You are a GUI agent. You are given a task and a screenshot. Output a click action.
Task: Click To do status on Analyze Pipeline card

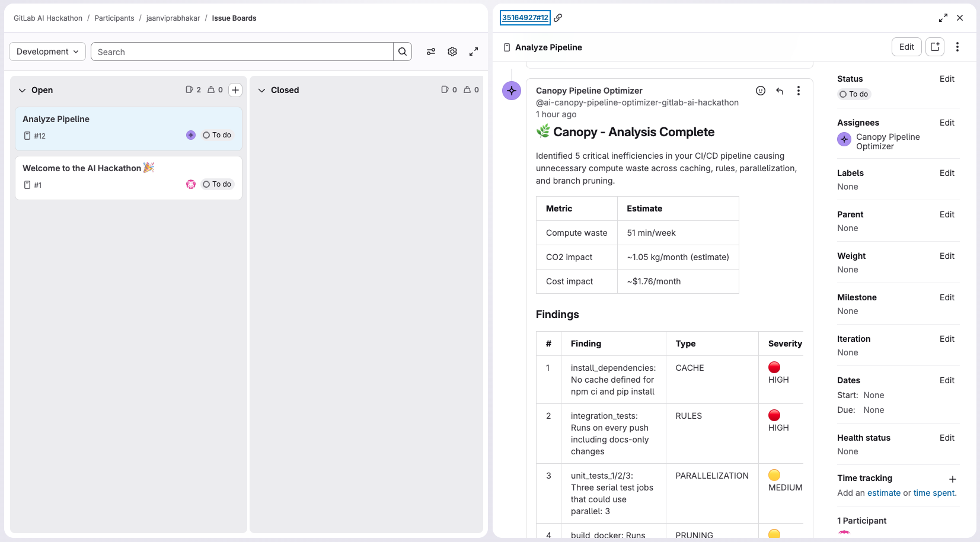[217, 135]
